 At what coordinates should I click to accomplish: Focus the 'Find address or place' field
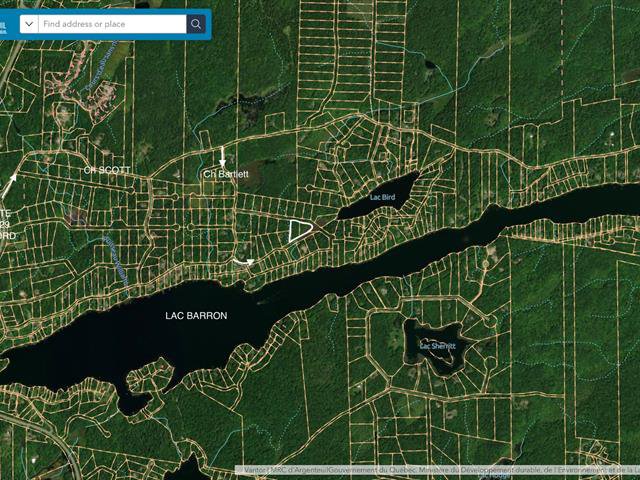[110, 24]
